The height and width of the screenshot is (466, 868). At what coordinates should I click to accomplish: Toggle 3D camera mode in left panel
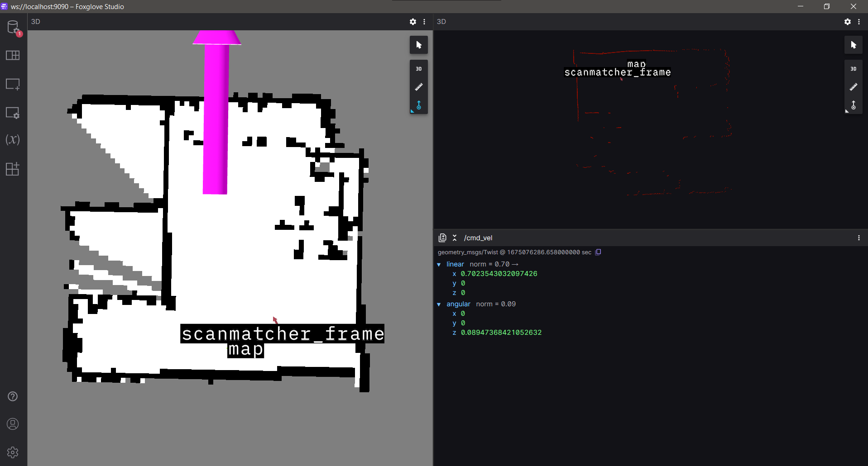click(419, 69)
